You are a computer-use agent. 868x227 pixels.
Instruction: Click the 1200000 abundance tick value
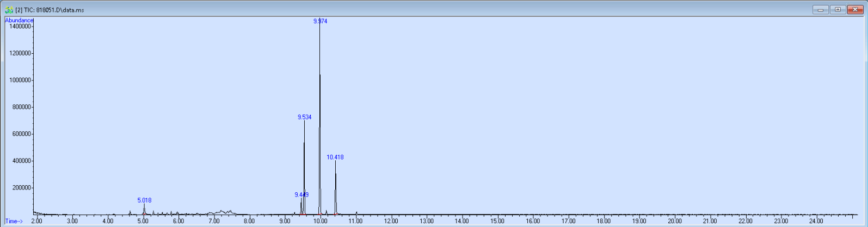pyautogui.click(x=19, y=53)
